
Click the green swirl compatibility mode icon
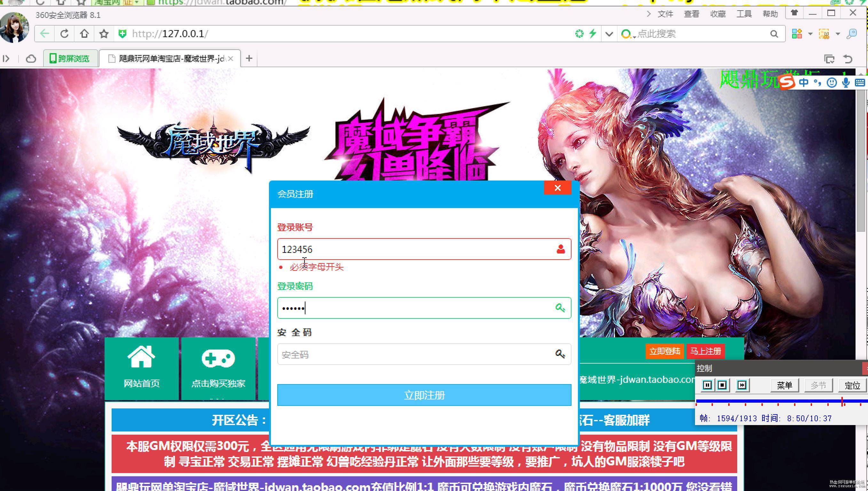579,34
